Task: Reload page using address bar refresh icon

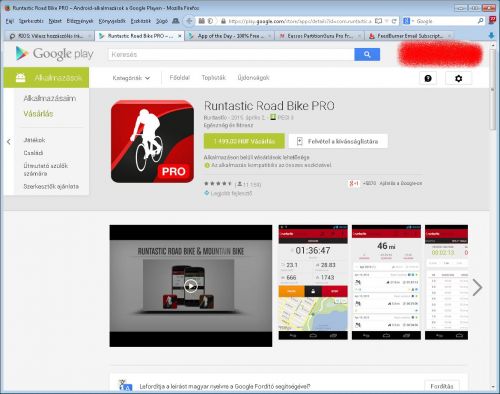Action: tap(394, 21)
